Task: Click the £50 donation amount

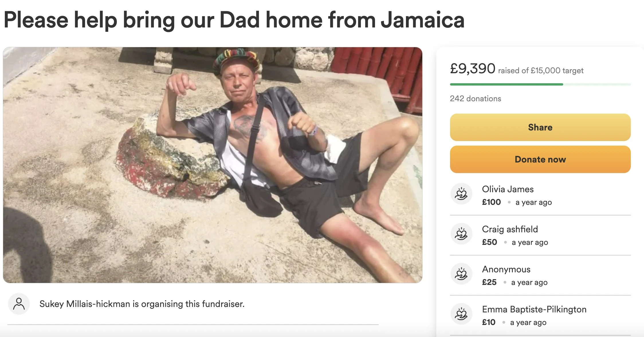Action: click(x=489, y=242)
